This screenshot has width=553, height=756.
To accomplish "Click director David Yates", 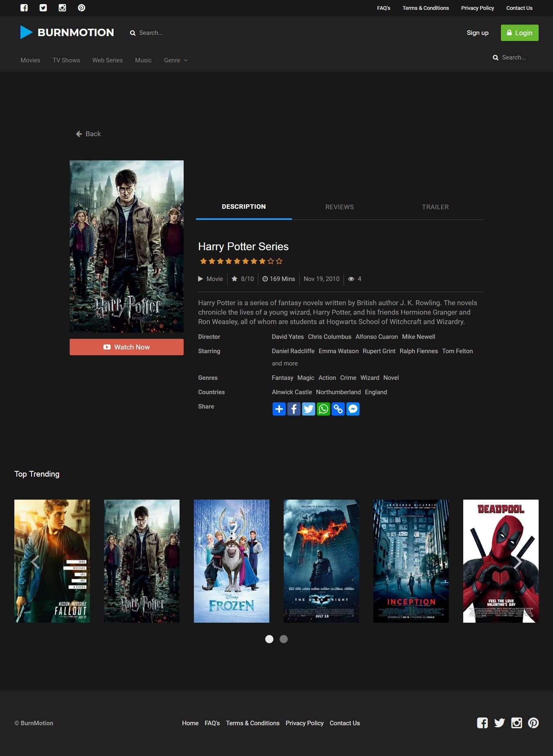I will pos(288,337).
